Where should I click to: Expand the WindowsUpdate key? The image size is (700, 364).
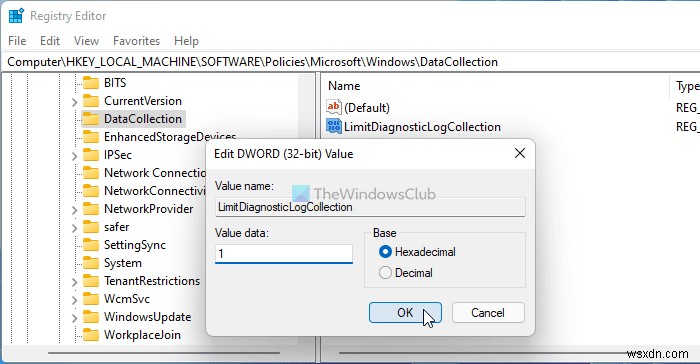click(74, 318)
